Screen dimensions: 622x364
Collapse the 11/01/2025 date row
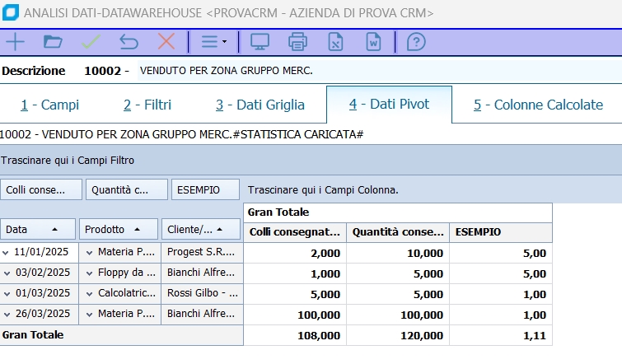(x=7, y=252)
